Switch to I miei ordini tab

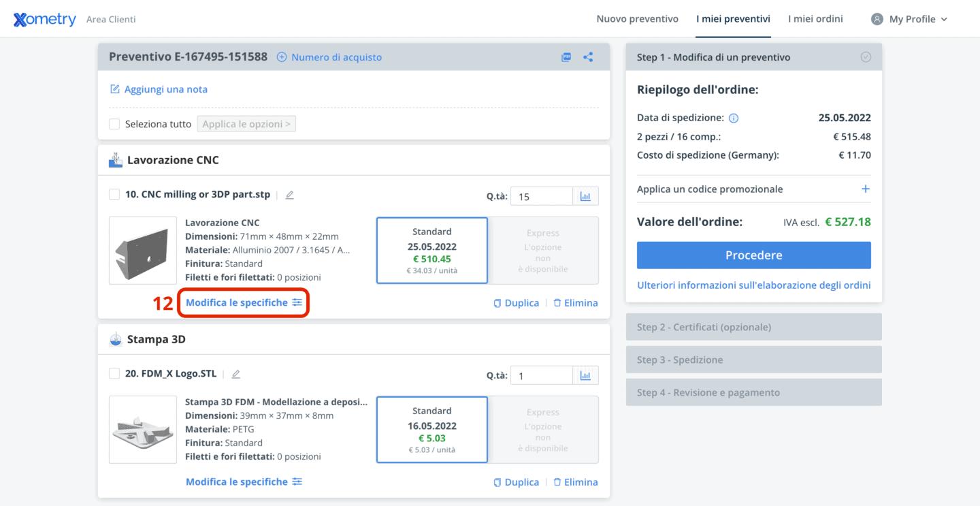[815, 19]
